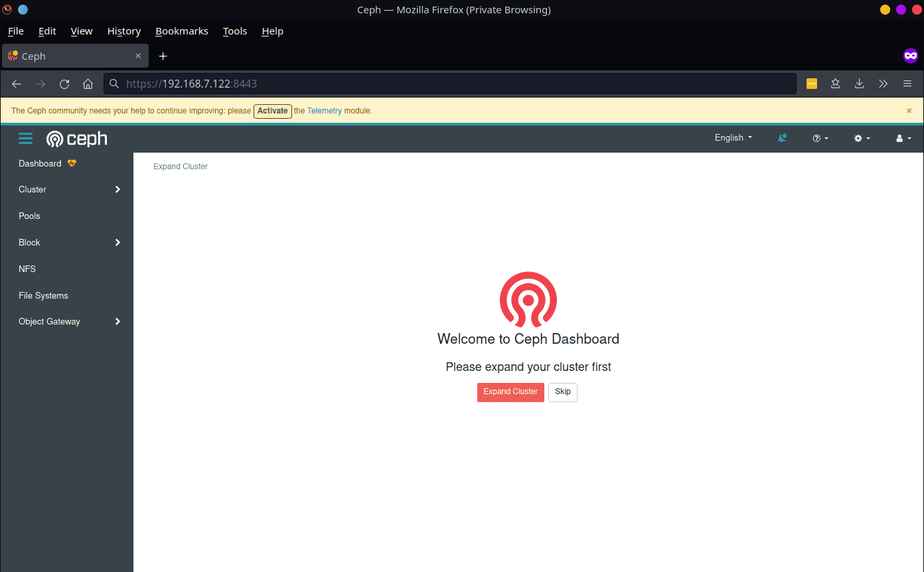Viewport: 924px width, 572px height.
Task: Click the Ceph logo in header
Action: [x=76, y=138]
